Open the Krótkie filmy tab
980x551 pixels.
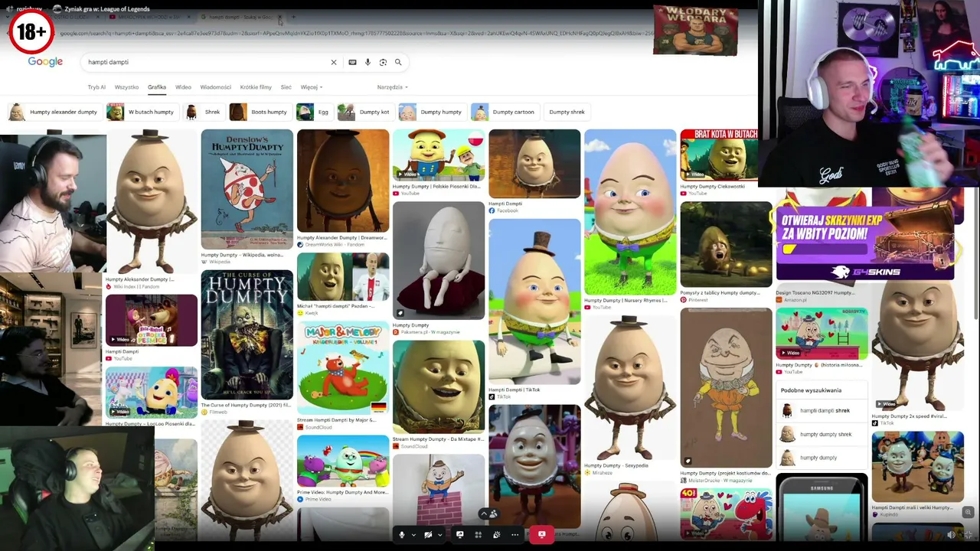256,87
